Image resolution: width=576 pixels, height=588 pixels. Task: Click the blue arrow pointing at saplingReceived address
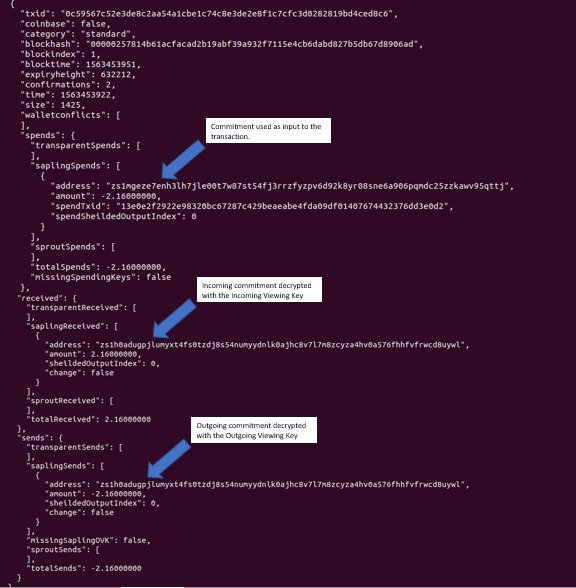click(x=174, y=318)
